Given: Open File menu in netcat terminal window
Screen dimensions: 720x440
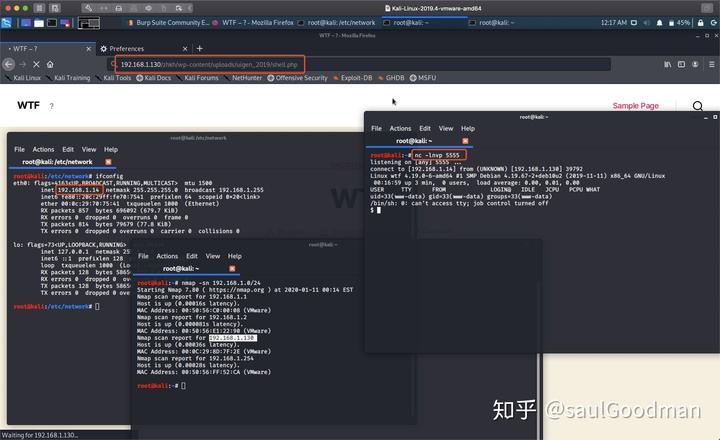Looking at the screenshot, I should coord(377,129).
